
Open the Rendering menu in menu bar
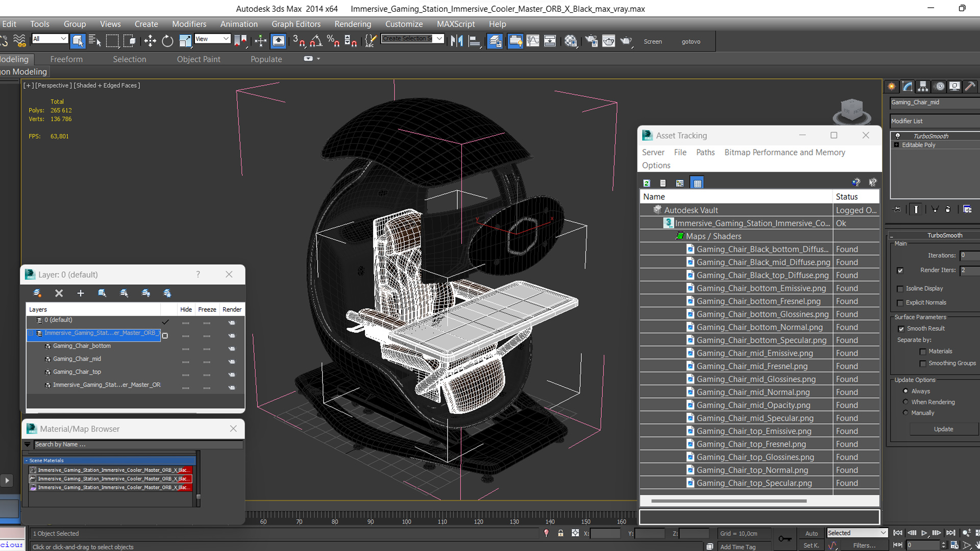pos(352,24)
